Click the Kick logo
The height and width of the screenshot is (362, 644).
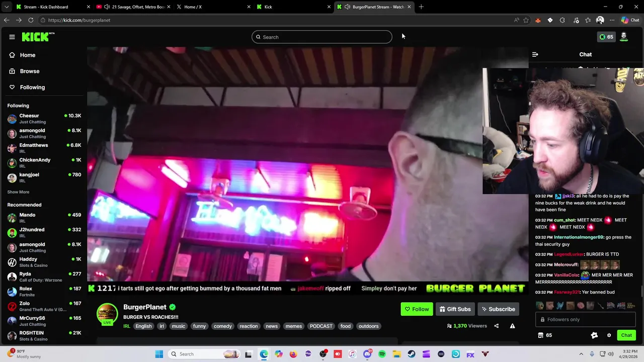click(38, 37)
